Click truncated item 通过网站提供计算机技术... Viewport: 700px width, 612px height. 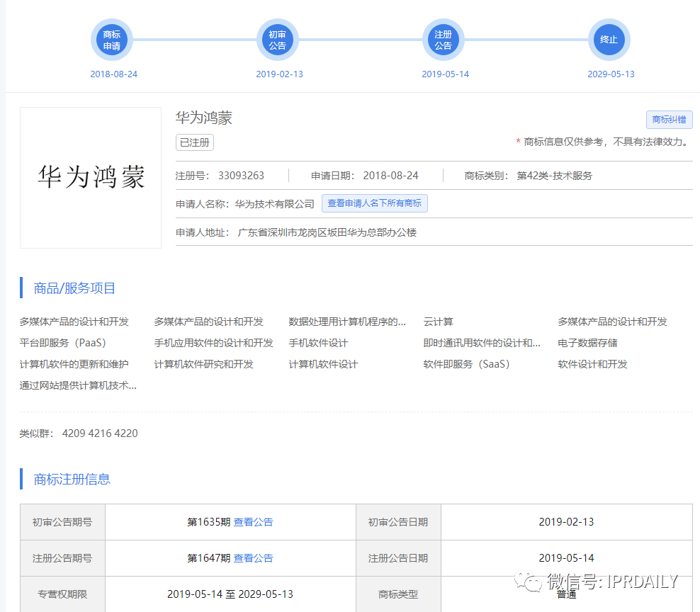coord(78,385)
